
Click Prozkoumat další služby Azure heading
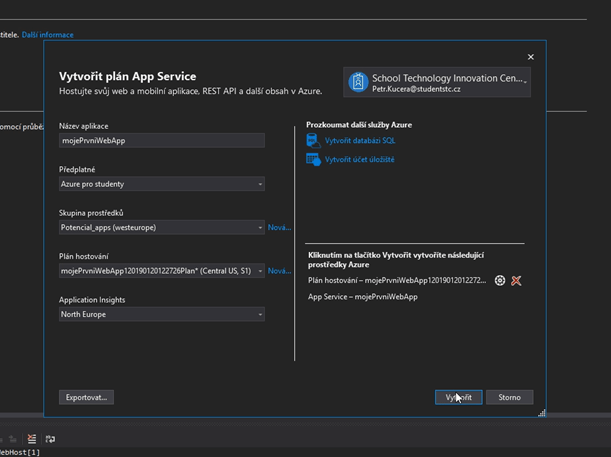[359, 125]
